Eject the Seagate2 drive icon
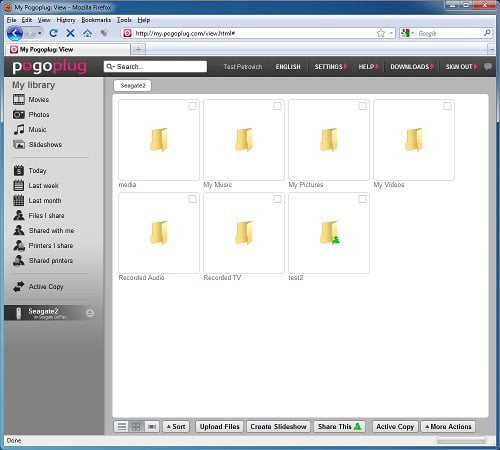The width and height of the screenshot is (500, 450). pyautogui.click(x=90, y=313)
